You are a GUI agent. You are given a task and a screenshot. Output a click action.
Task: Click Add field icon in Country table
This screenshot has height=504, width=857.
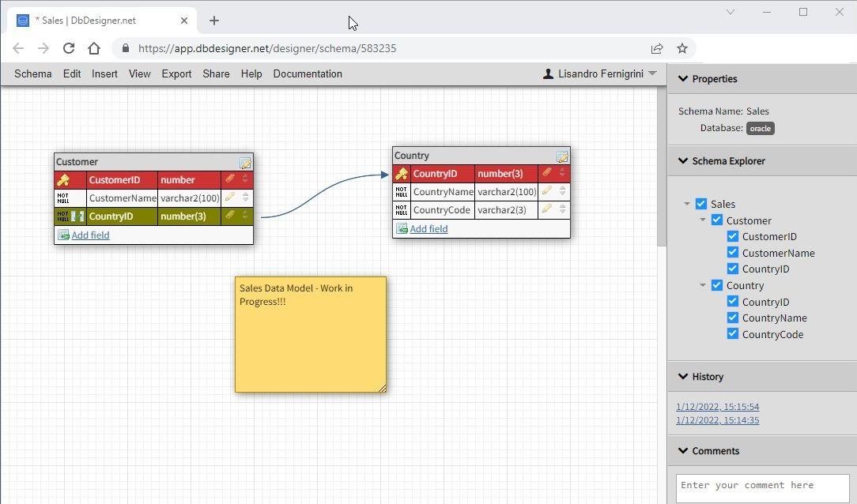402,229
